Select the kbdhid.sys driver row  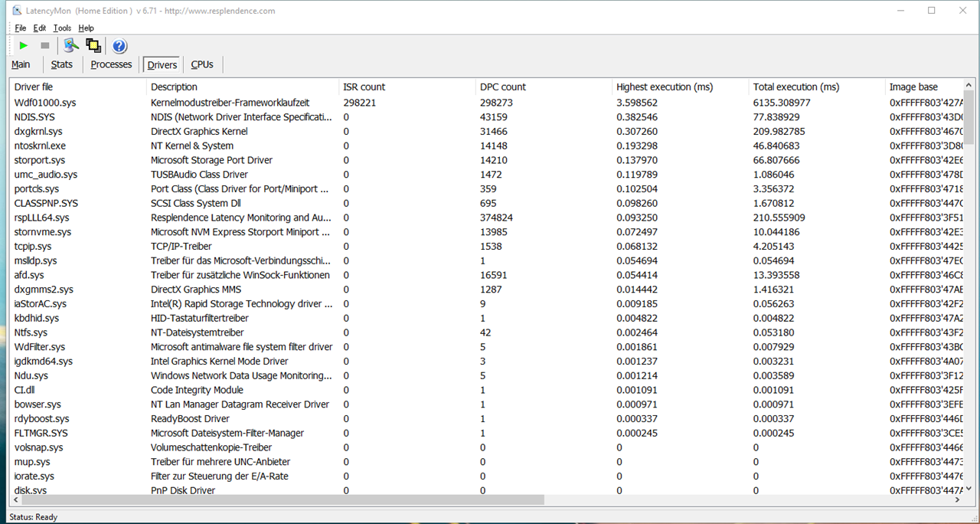pos(485,318)
